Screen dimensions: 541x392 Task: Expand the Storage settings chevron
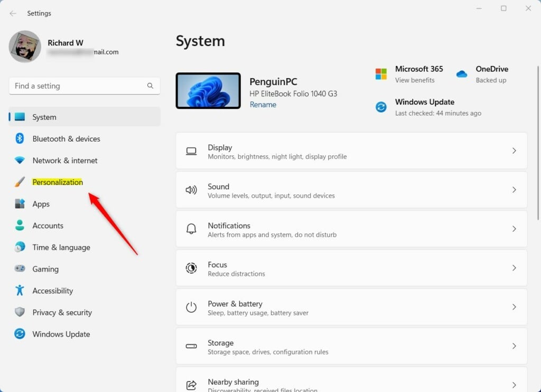[514, 346]
